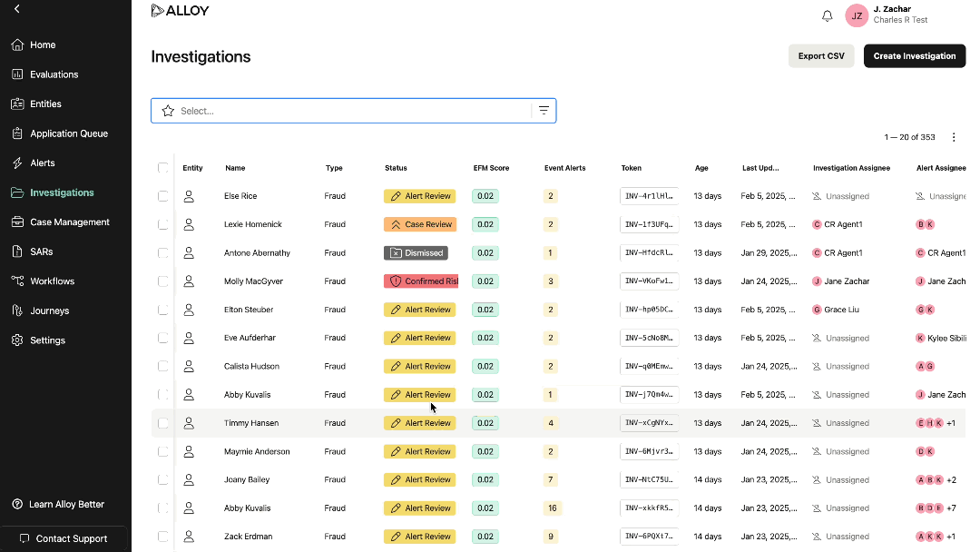Open the filter options icon
The image size is (980, 552).
point(544,111)
